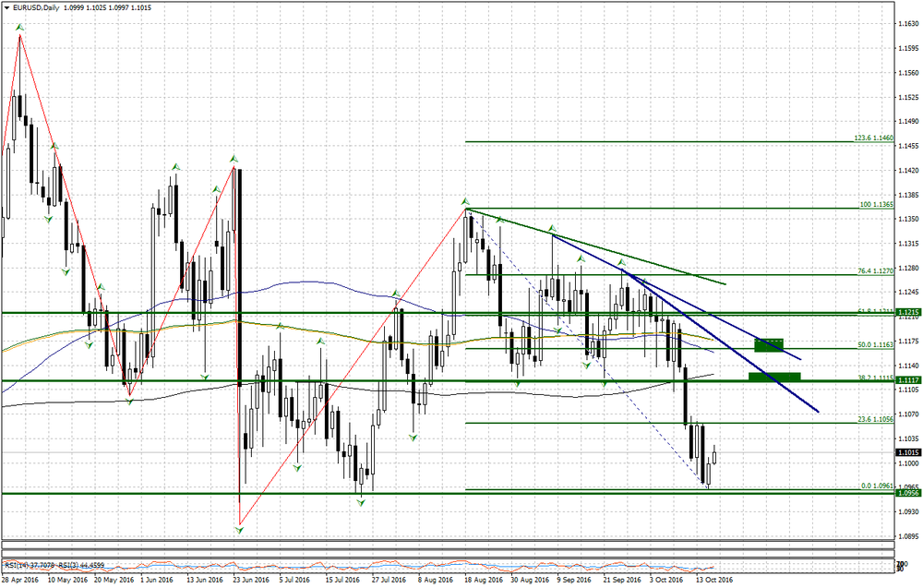
Task: Click the 13 Oct 2016 date on time axis
Action: [x=713, y=581]
